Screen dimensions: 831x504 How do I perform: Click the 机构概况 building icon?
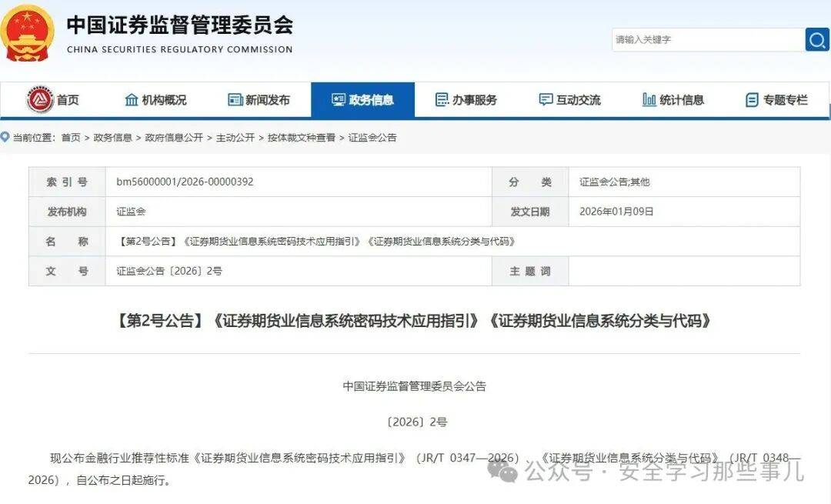(x=132, y=100)
